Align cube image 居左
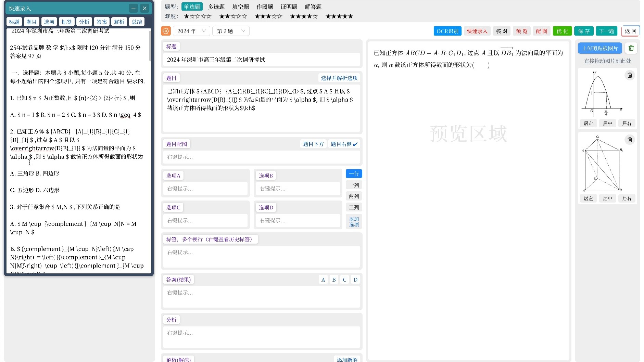This screenshot has height=362, width=644. pyautogui.click(x=588, y=198)
